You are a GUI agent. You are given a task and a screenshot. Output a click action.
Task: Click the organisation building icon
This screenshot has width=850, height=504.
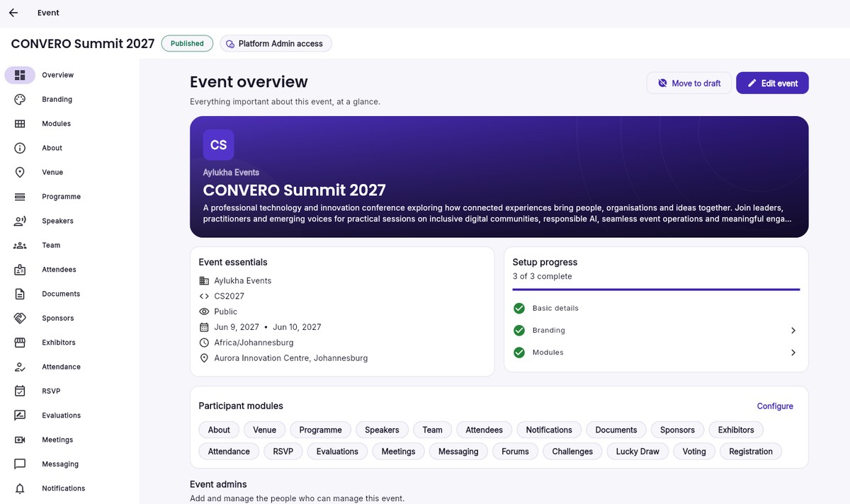pos(204,281)
